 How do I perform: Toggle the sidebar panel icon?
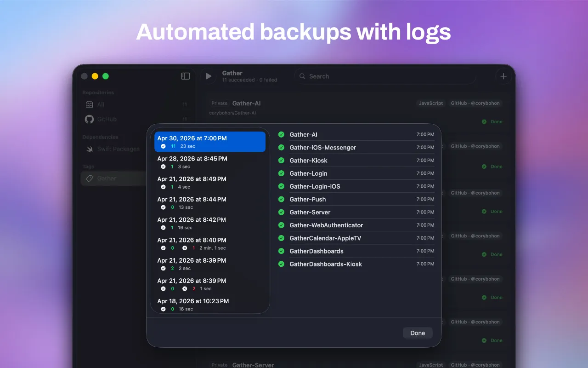[186, 76]
